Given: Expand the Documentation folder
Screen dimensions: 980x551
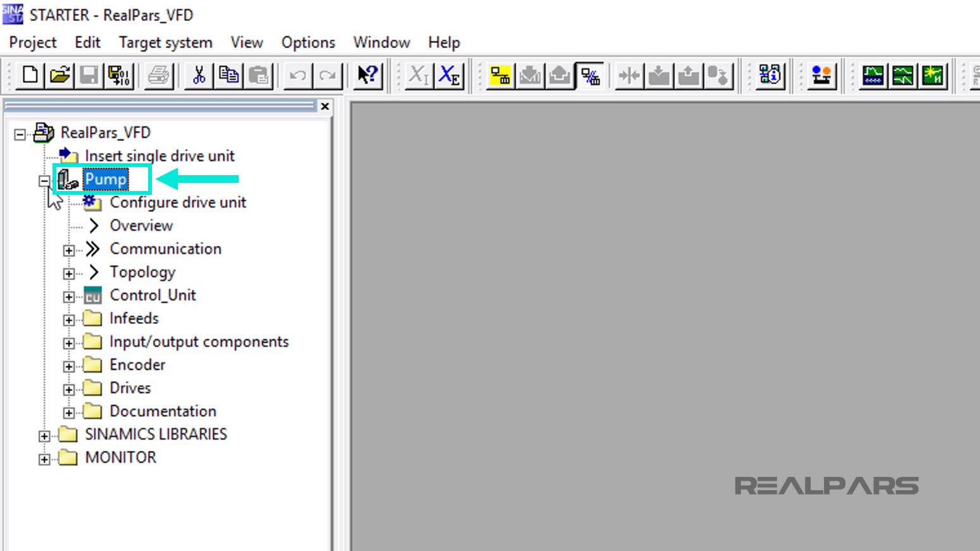Looking at the screenshot, I should pos(69,413).
